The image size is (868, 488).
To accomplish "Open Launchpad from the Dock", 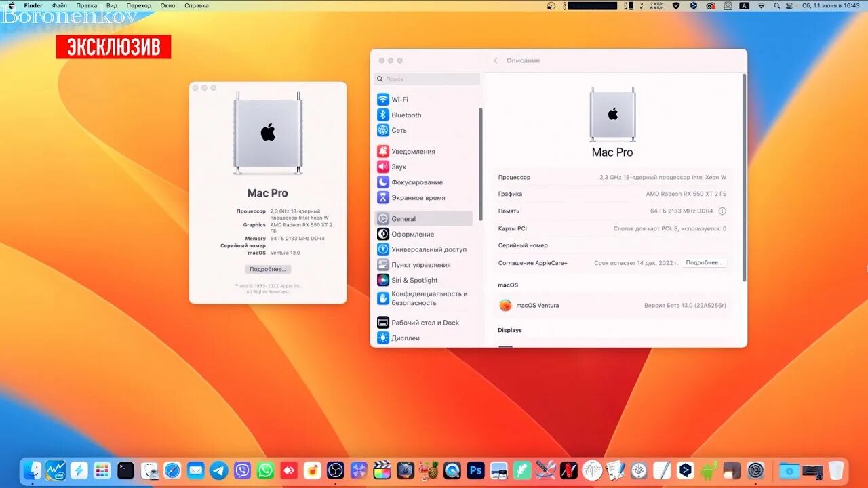I will click(102, 470).
